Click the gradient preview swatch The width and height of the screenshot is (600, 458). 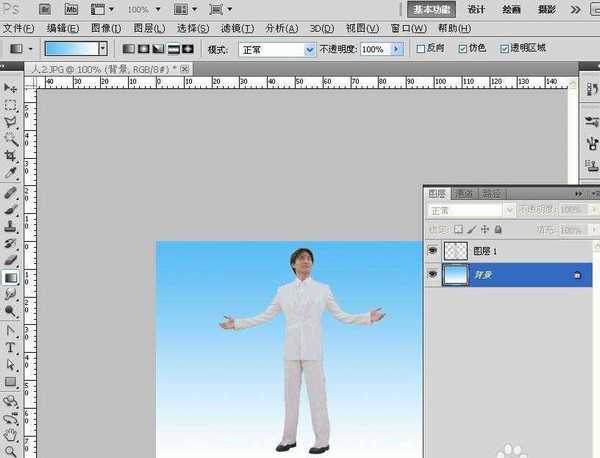[70, 48]
